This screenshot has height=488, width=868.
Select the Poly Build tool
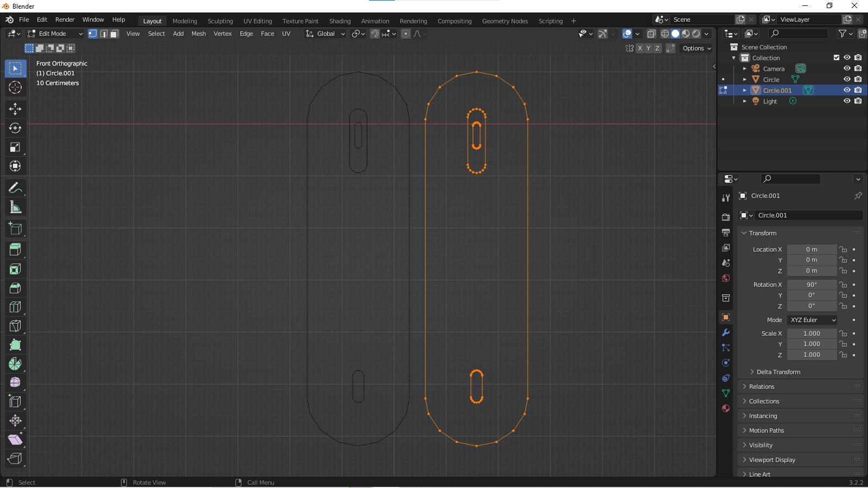click(15, 345)
